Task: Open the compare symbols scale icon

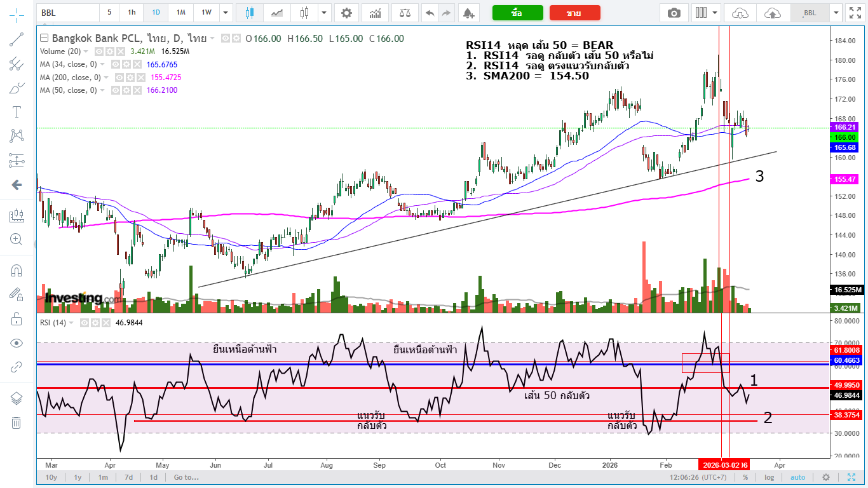Action: (405, 12)
